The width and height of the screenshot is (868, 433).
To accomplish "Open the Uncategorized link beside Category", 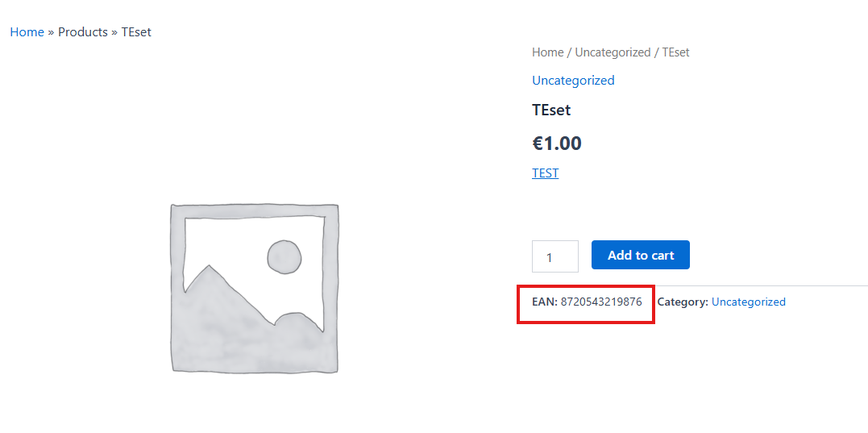I will 749,302.
